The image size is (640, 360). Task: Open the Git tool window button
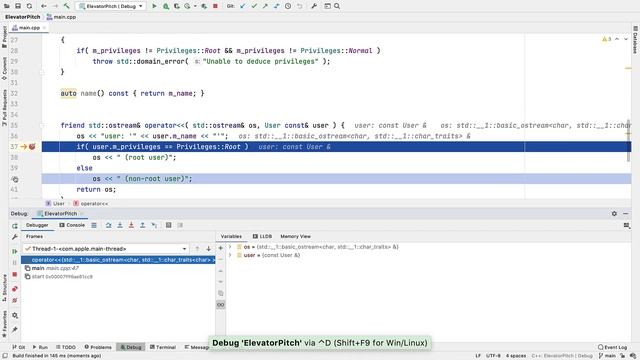(19, 347)
